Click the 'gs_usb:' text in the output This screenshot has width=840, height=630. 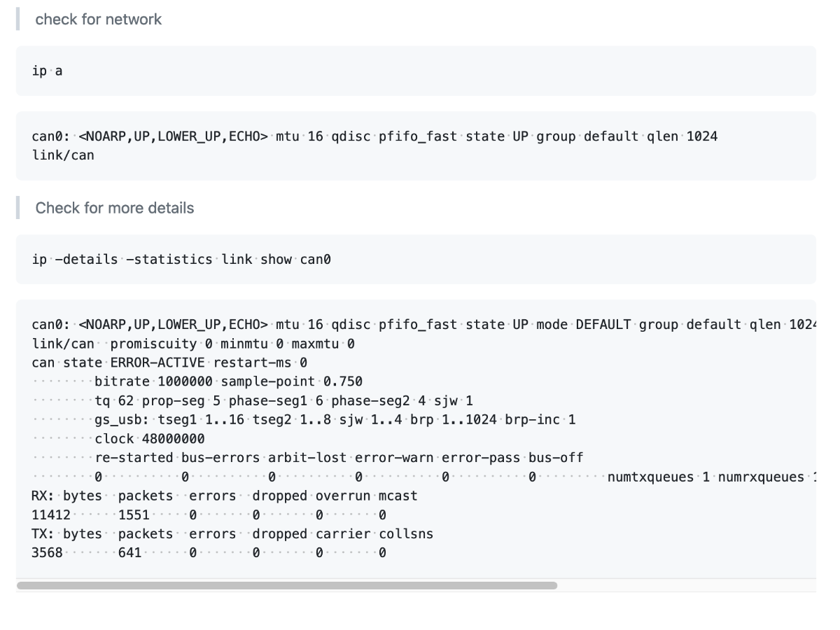pos(118,420)
